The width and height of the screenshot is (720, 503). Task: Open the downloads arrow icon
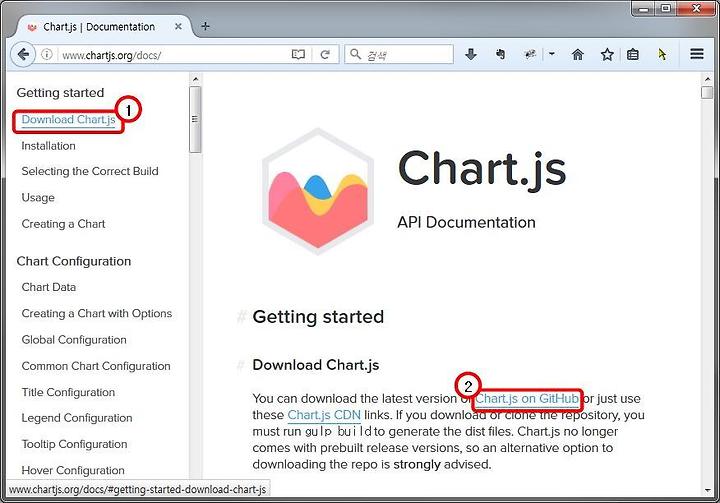471,55
